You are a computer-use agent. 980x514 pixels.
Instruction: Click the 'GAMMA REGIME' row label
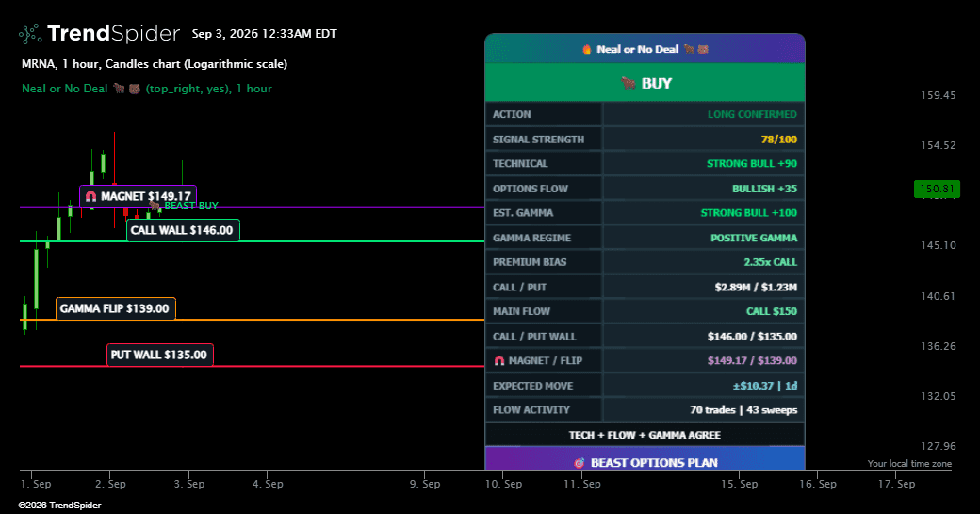[x=531, y=239]
